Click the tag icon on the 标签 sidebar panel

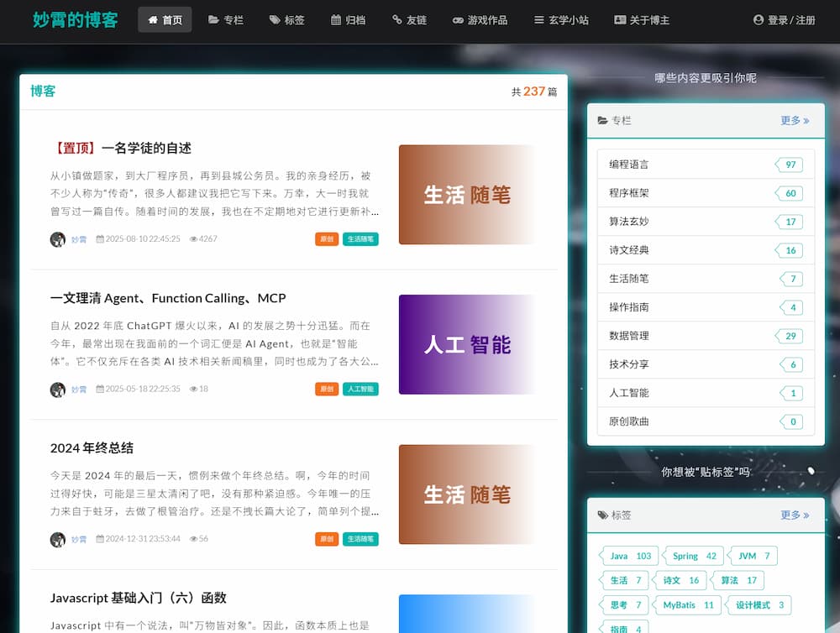tap(602, 515)
